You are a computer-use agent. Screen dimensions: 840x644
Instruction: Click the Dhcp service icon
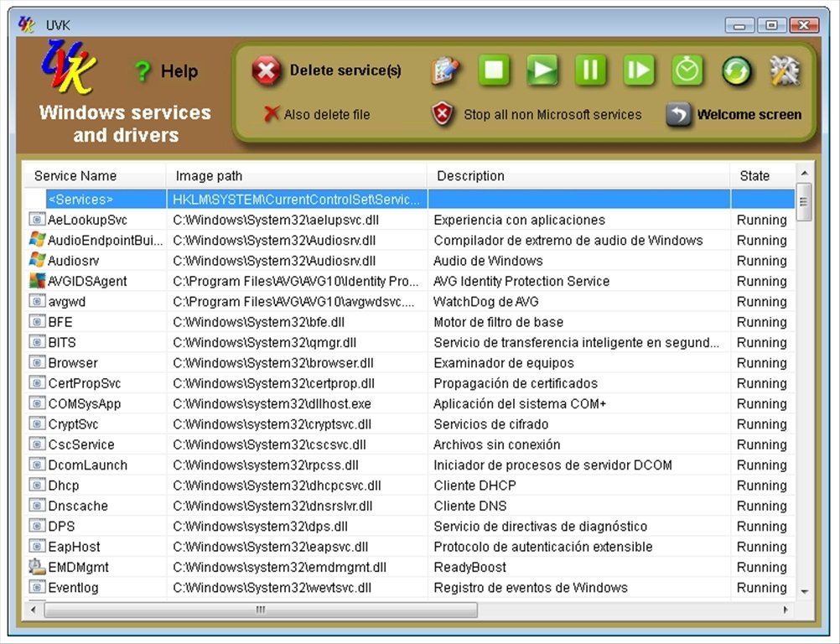(x=36, y=485)
